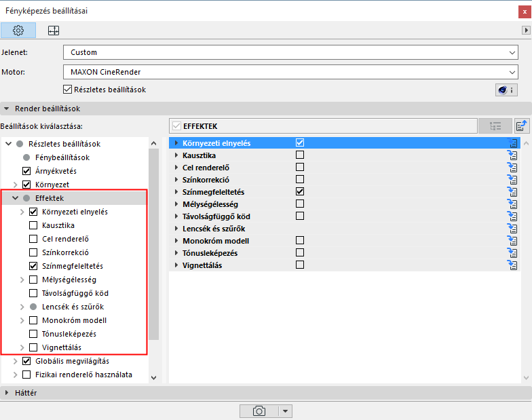Screen dimensions: 532x420
Task: Uncheck Környezeti elnyelés in the tree
Action: click(x=33, y=212)
